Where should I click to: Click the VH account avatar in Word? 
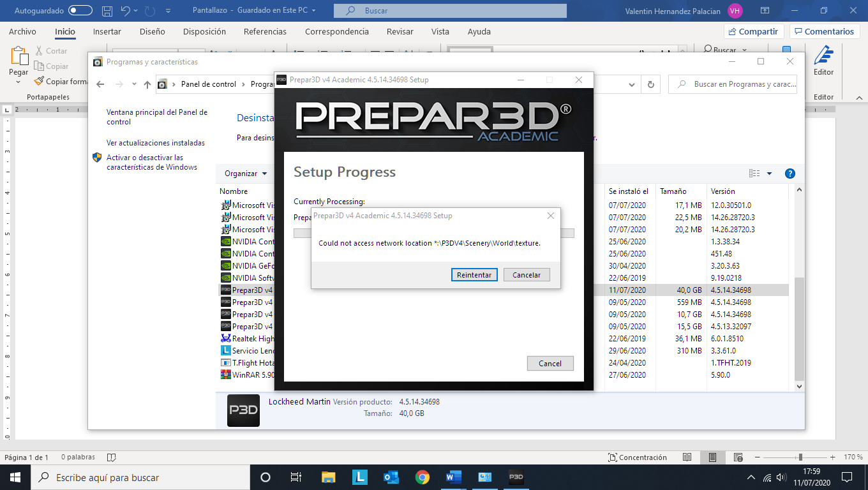pyautogui.click(x=735, y=11)
